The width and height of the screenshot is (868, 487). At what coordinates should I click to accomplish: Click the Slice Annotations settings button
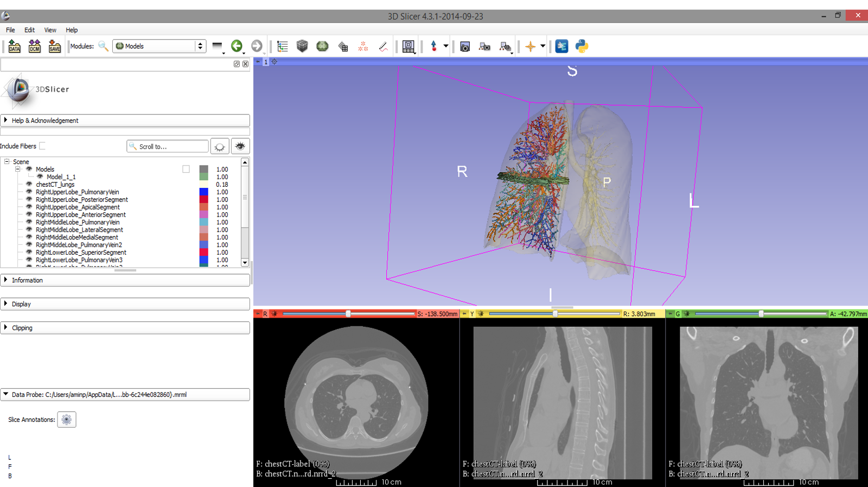pos(67,420)
